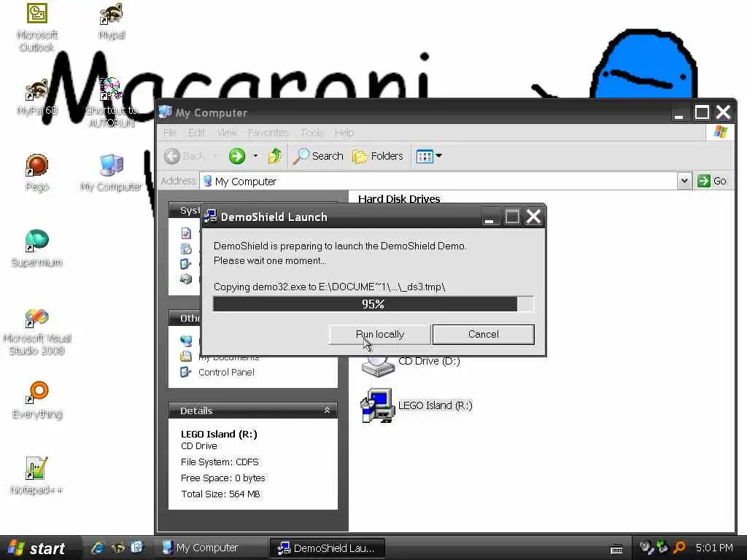Launch the MyPal 68 desktop shortcut
This screenshot has width=747, height=560.
click(x=37, y=98)
